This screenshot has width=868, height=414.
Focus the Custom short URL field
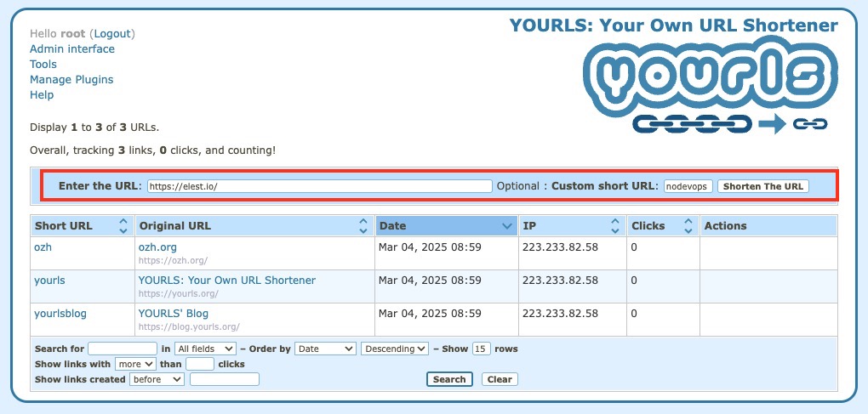click(x=688, y=186)
